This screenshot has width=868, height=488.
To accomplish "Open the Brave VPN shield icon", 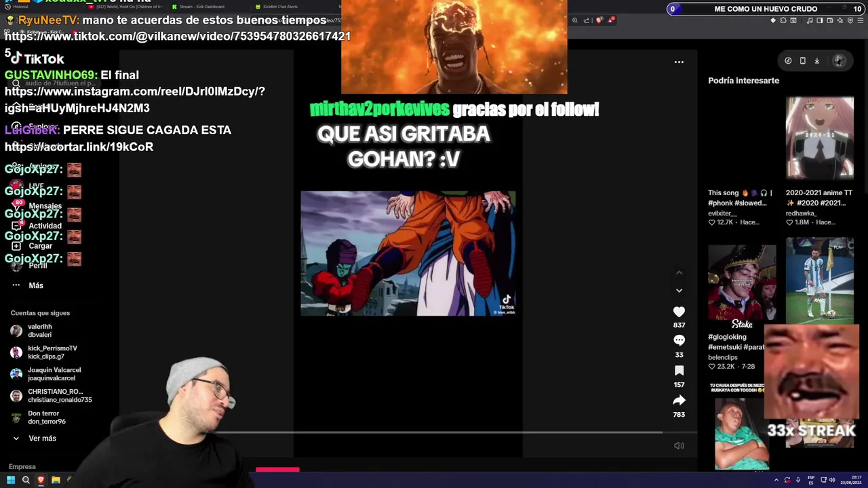I will (850, 20).
